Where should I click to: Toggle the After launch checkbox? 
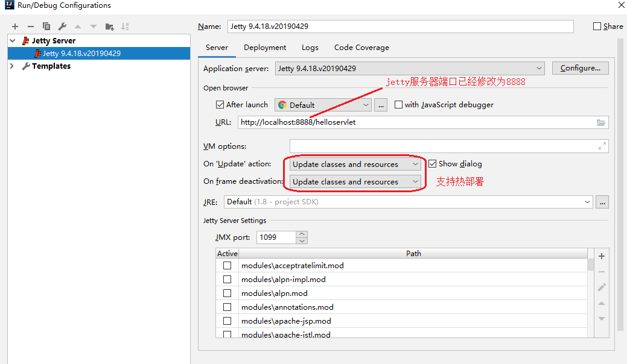pyautogui.click(x=220, y=104)
